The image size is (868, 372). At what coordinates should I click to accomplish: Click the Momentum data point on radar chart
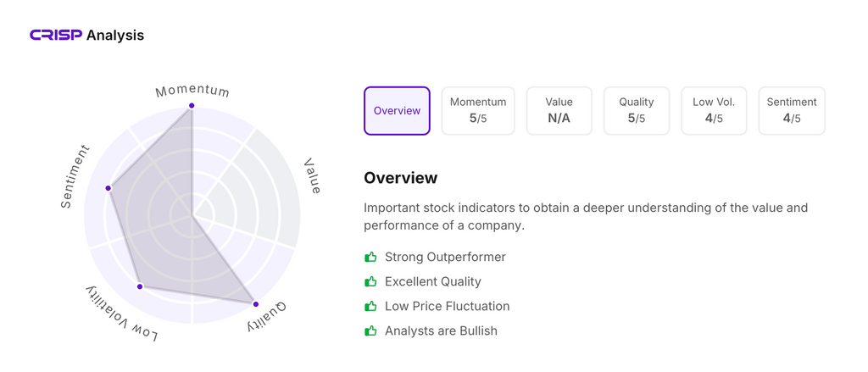point(192,106)
